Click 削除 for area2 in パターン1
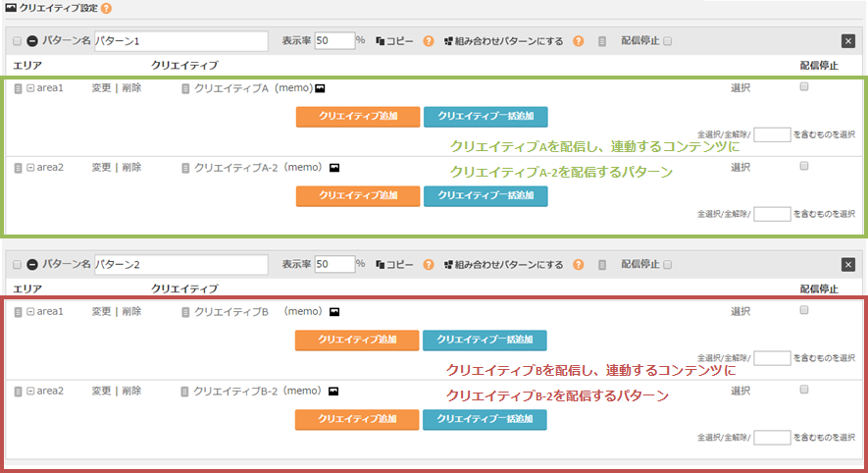868x473 pixels. click(131, 167)
